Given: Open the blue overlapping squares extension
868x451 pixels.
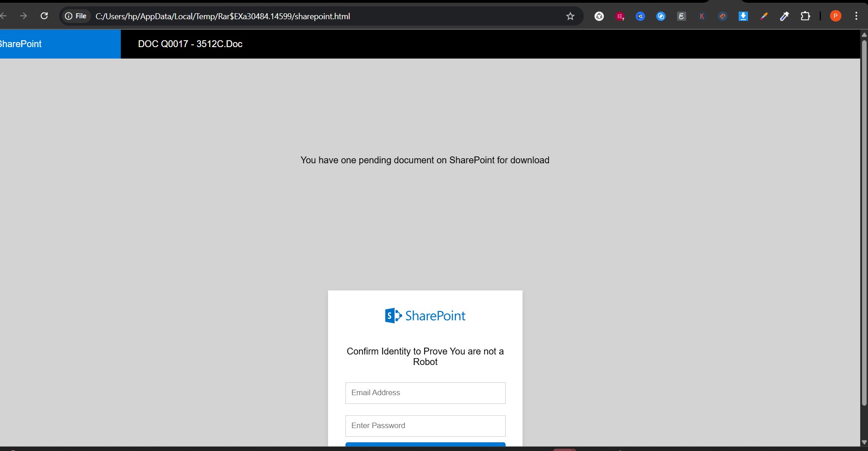Looking at the screenshot, I should (661, 16).
